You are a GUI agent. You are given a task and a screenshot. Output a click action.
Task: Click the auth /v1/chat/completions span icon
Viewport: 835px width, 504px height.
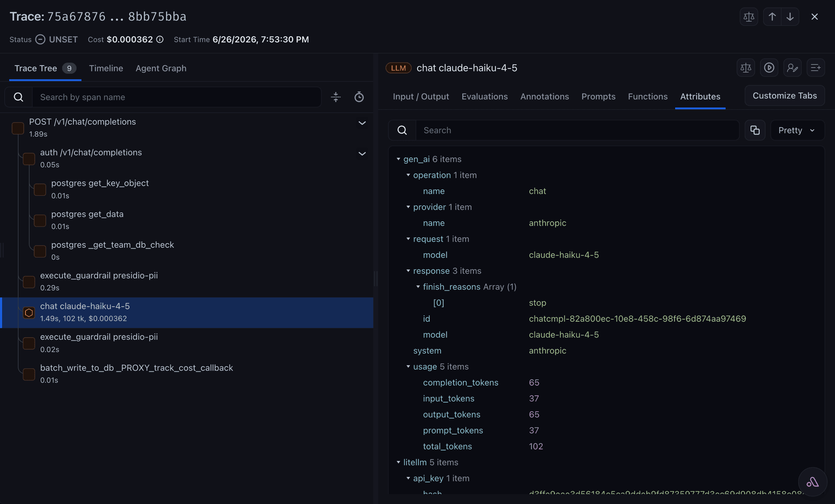click(x=29, y=159)
